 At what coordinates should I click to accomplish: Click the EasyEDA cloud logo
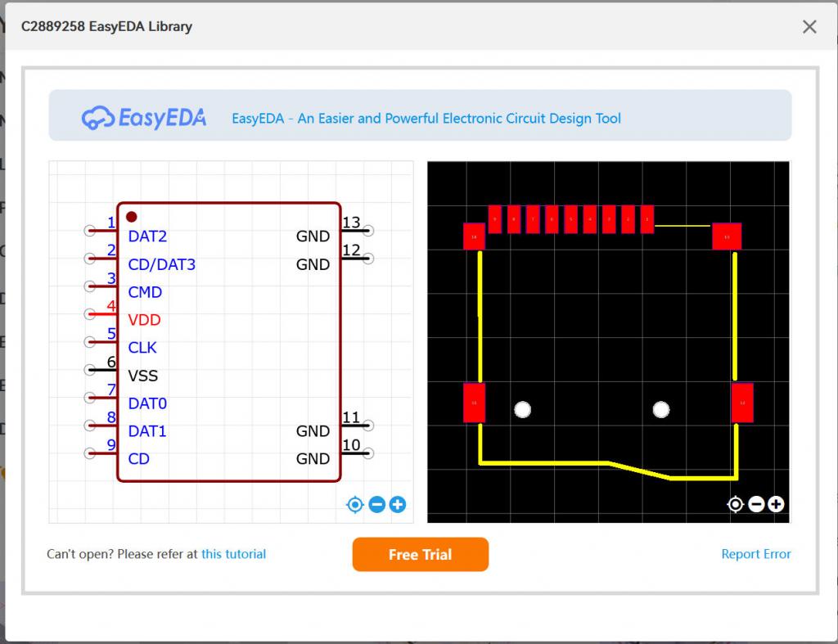click(x=98, y=118)
